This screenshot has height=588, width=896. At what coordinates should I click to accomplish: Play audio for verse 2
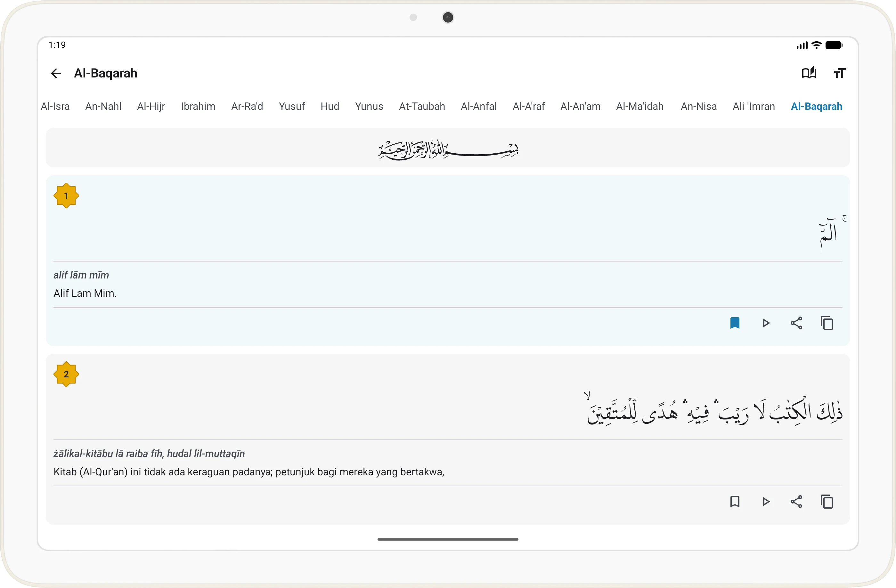766,502
